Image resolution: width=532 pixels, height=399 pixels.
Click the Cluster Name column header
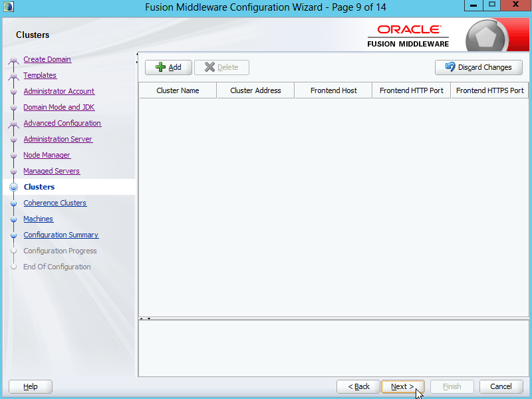click(x=178, y=90)
